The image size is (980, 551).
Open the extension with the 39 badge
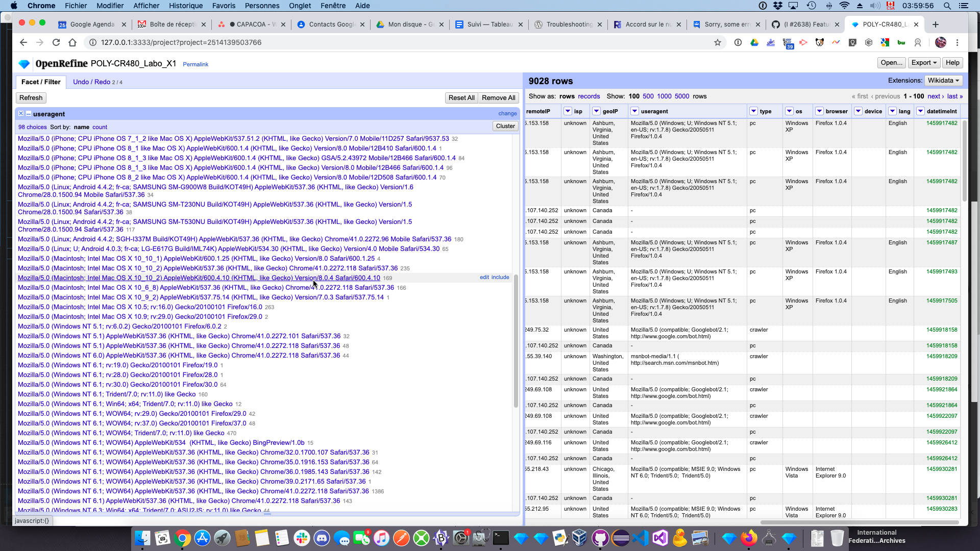[788, 43]
